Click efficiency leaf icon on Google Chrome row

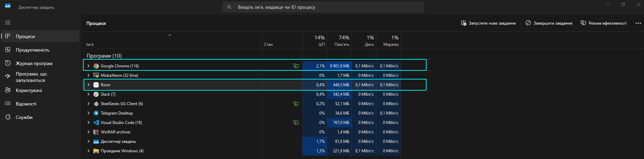click(x=296, y=66)
